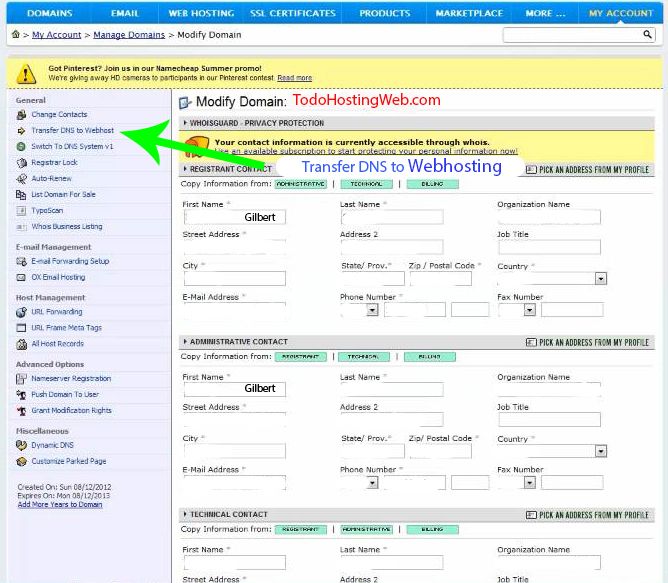
Task: Open the MARKETPLACE menu
Action: [x=469, y=13]
